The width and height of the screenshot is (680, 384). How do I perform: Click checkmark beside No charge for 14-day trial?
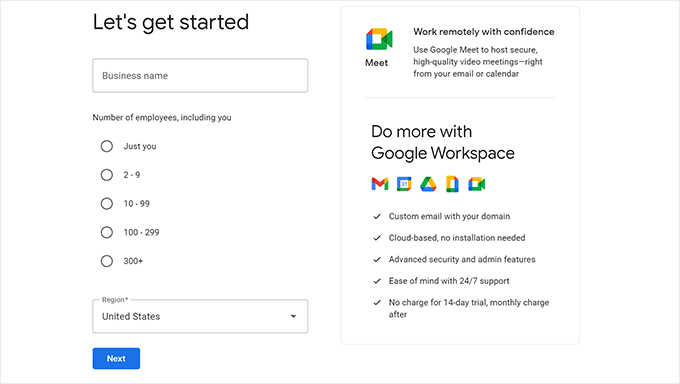tap(377, 302)
